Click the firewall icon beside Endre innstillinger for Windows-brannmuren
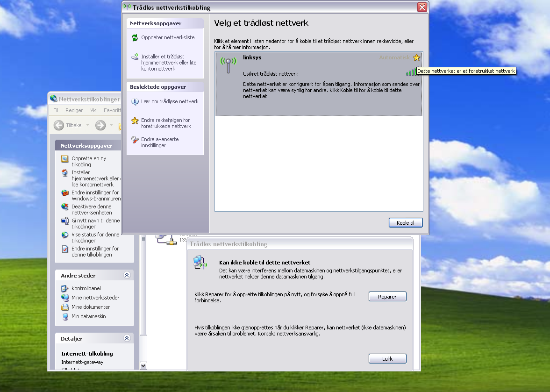The height and width of the screenshot is (392, 550). pyautogui.click(x=65, y=193)
